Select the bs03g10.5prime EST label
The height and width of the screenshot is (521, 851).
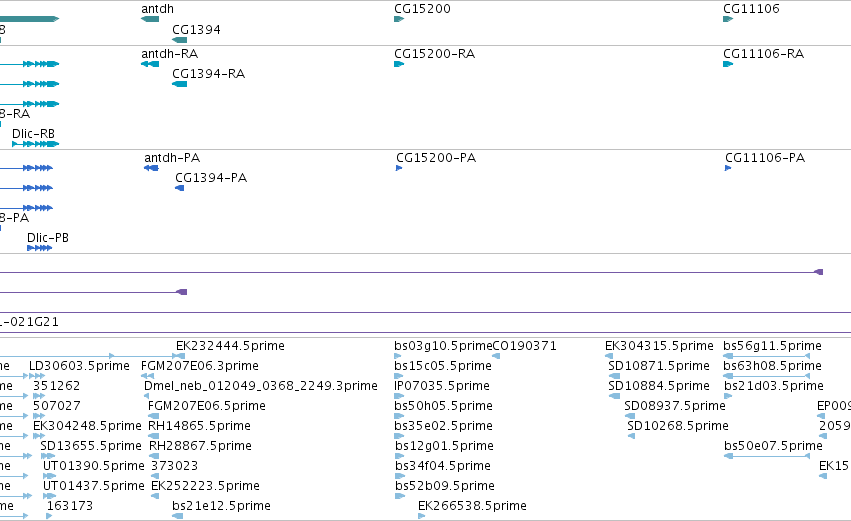443,346
